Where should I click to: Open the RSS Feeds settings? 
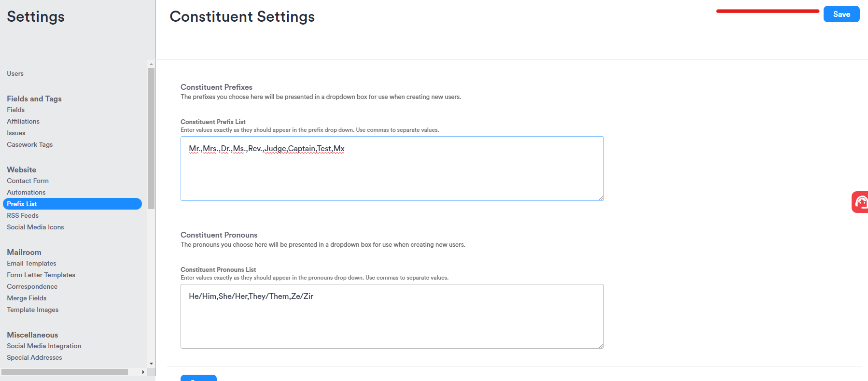(x=22, y=215)
